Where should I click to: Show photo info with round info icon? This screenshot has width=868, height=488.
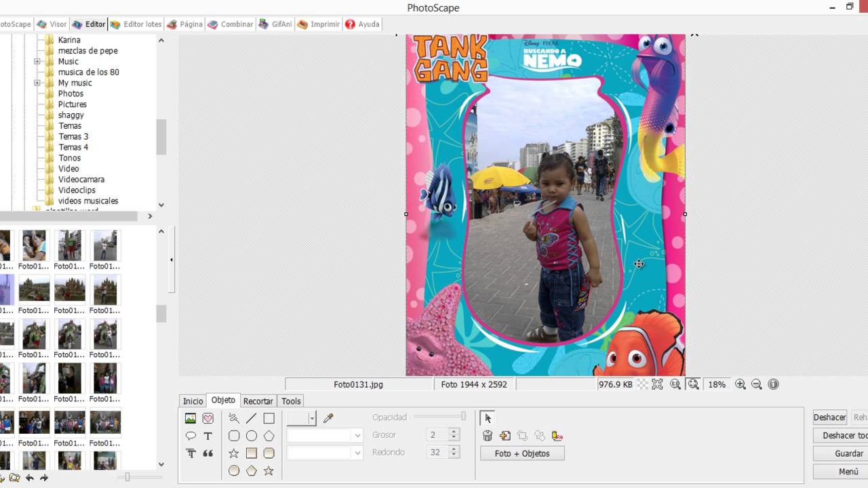click(x=773, y=384)
